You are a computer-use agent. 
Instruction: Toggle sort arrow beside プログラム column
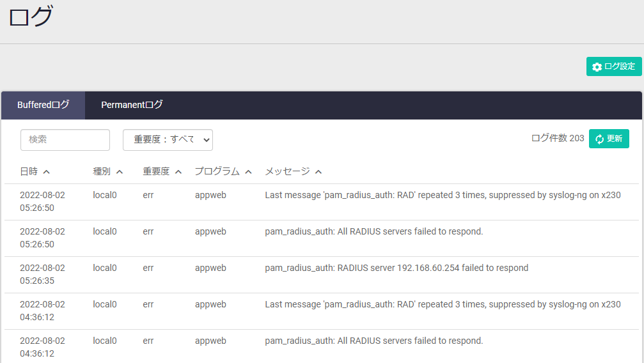pos(249,172)
